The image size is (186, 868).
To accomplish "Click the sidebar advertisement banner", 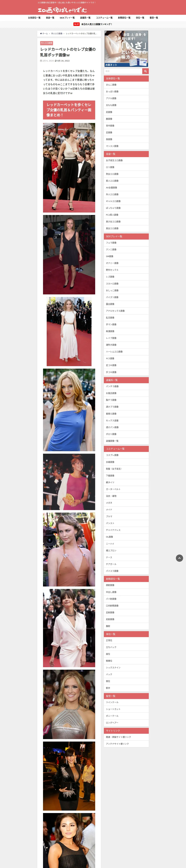I will [126, 49].
